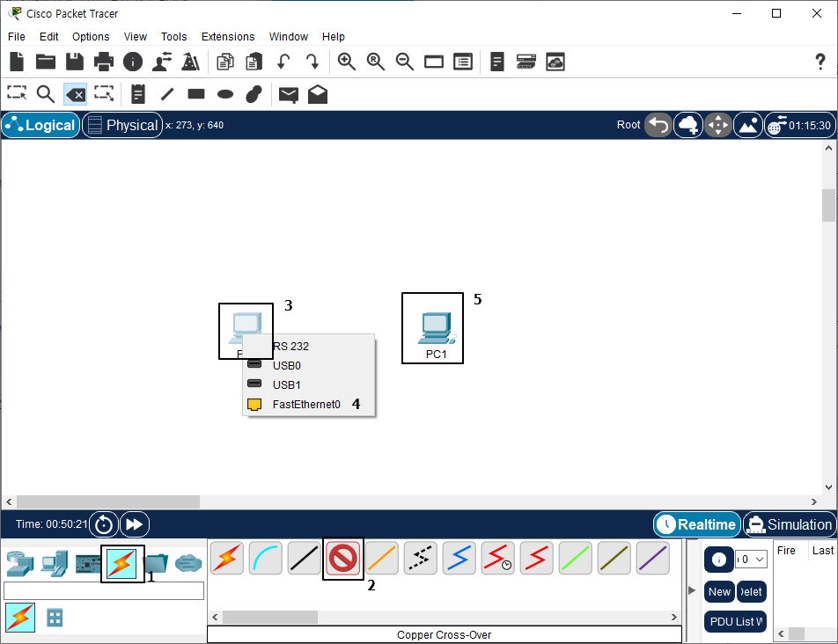This screenshot has height=644, width=838.
Task: Select the Draw Ellipse tool
Action: 225,94
